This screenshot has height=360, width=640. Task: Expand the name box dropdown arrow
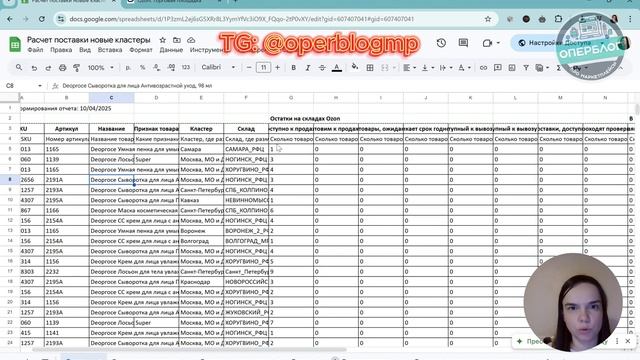(40, 86)
